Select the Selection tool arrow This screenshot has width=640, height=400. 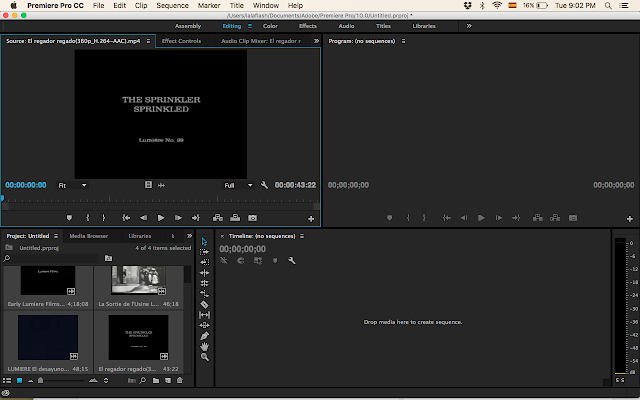click(x=204, y=242)
